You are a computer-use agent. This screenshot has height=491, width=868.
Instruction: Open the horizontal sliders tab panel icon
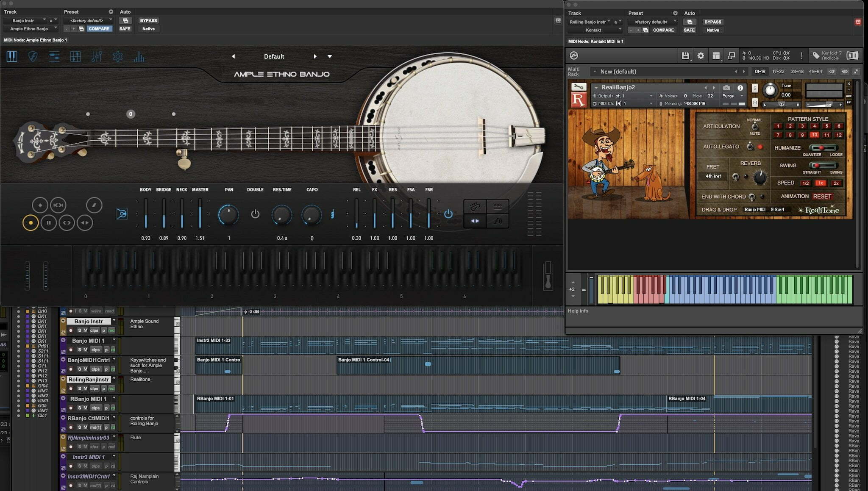pos(54,56)
